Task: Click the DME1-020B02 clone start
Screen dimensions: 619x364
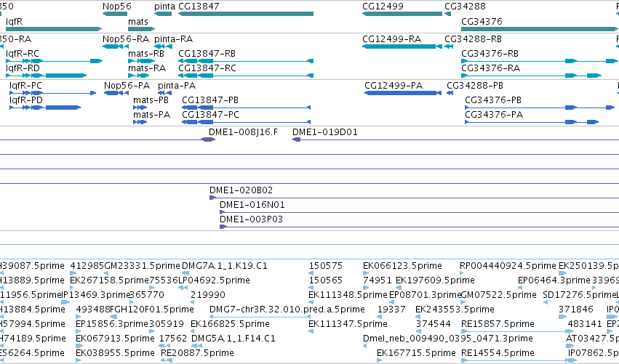Action: [213, 198]
